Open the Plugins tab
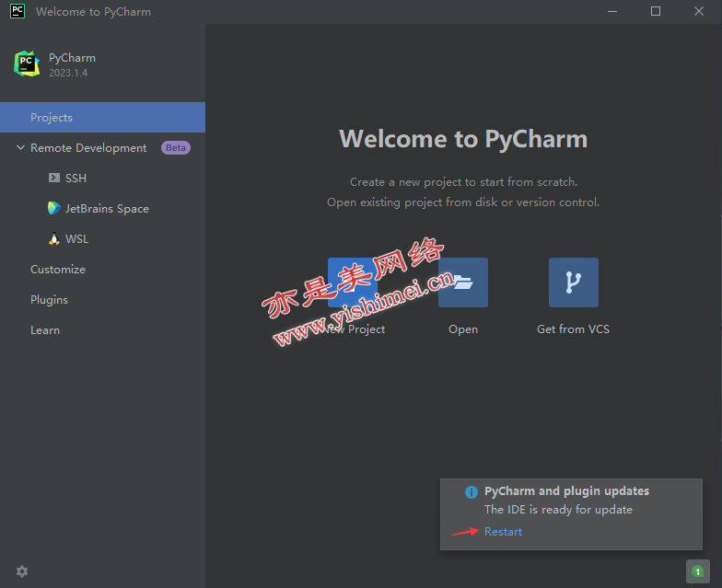 pyautogui.click(x=50, y=300)
